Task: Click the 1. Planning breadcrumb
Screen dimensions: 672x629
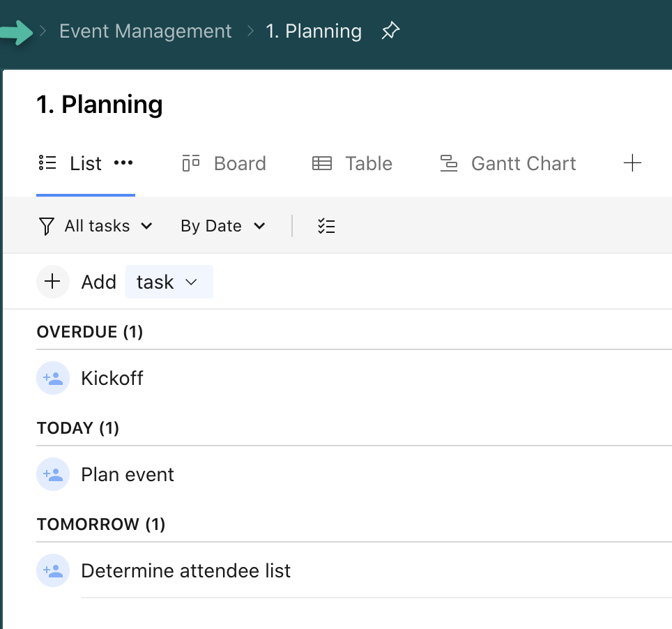Action: pos(314,31)
